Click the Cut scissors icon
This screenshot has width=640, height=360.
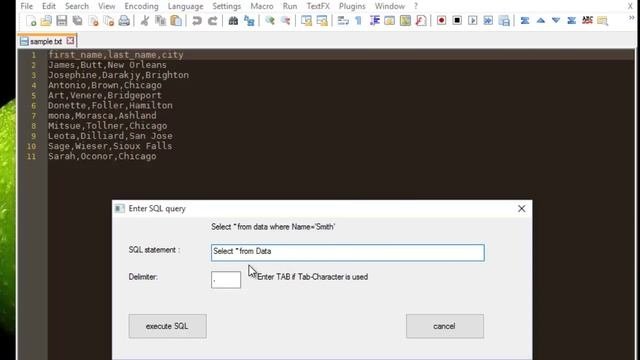(144, 20)
